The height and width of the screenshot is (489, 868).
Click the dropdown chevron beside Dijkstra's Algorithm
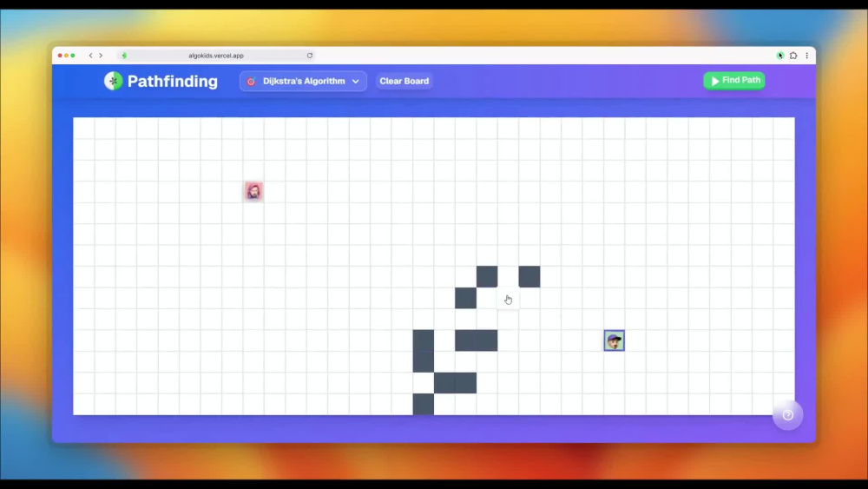pos(355,82)
